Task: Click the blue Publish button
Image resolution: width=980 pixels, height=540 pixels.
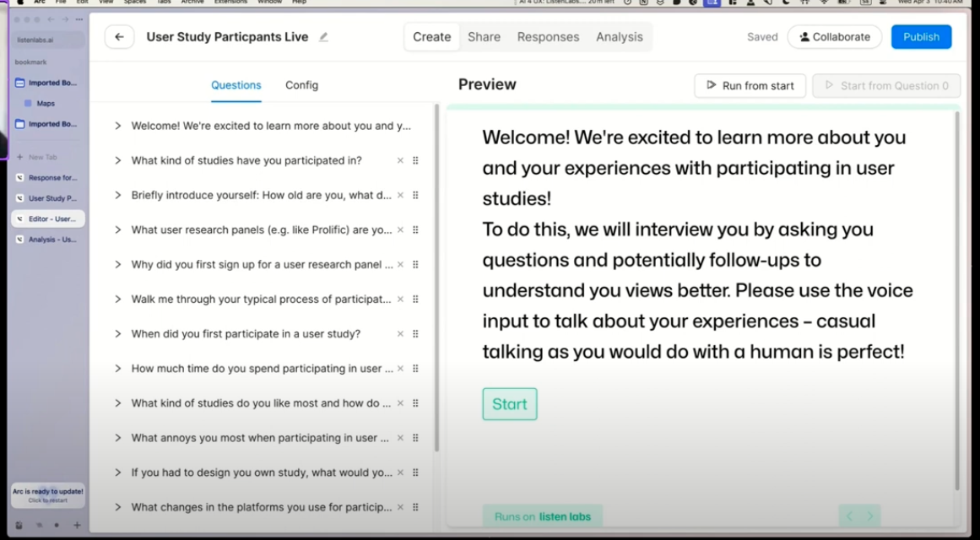Action: (921, 37)
